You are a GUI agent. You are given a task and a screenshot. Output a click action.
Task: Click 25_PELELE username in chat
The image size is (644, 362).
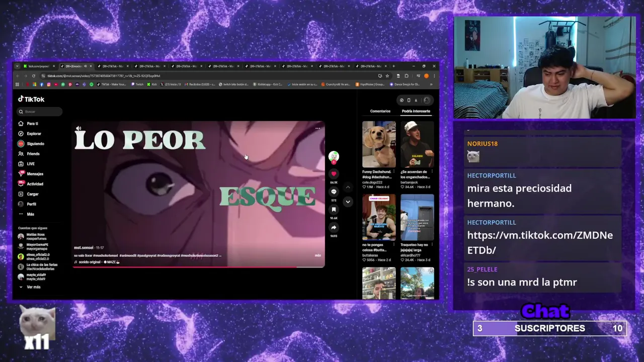pyautogui.click(x=482, y=269)
